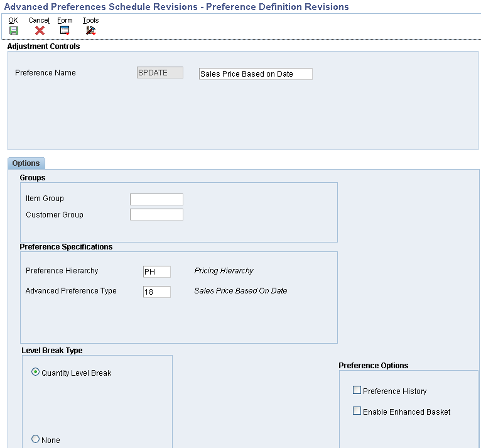Viewport: 481px width, 448px height.
Task: Open the Tools hammer icon
Action: click(91, 31)
